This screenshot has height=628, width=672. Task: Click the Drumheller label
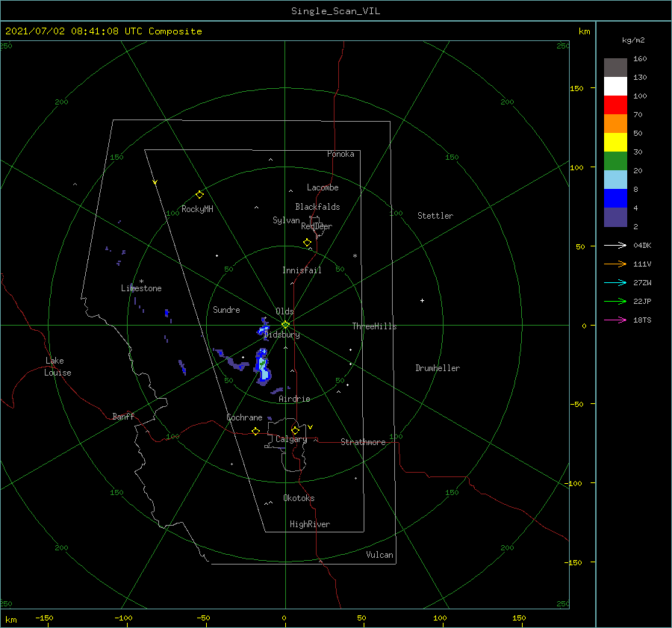point(438,368)
